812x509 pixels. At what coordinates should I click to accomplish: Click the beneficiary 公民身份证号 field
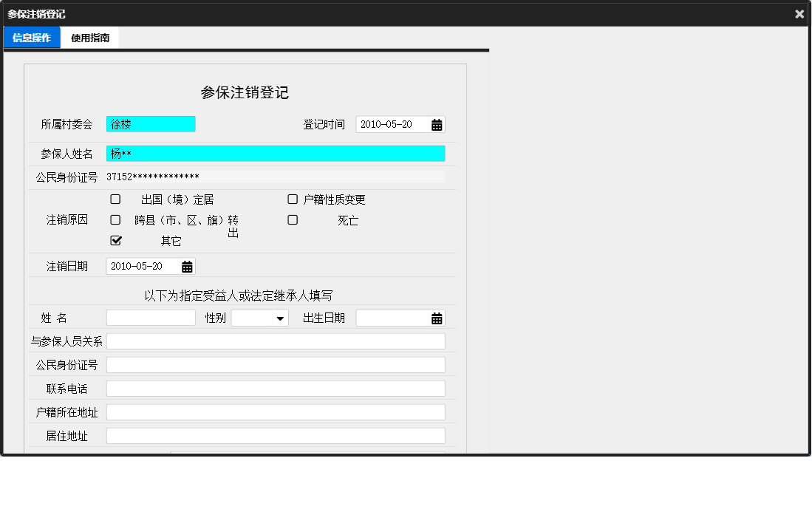(x=275, y=364)
